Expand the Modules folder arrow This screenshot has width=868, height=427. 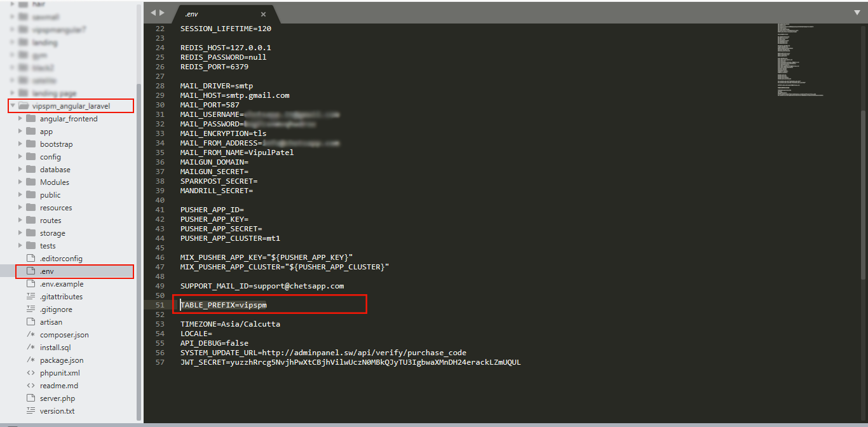pyautogui.click(x=21, y=182)
